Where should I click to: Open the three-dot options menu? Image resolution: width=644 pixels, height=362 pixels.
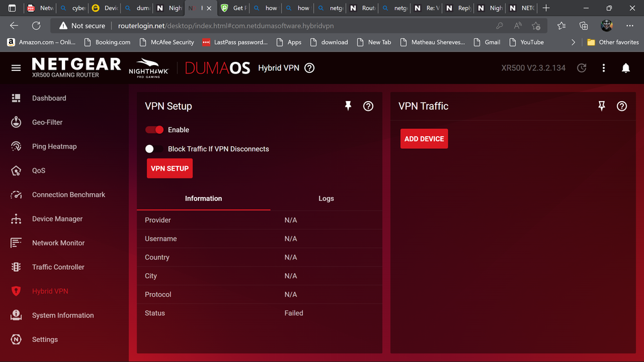(x=603, y=68)
